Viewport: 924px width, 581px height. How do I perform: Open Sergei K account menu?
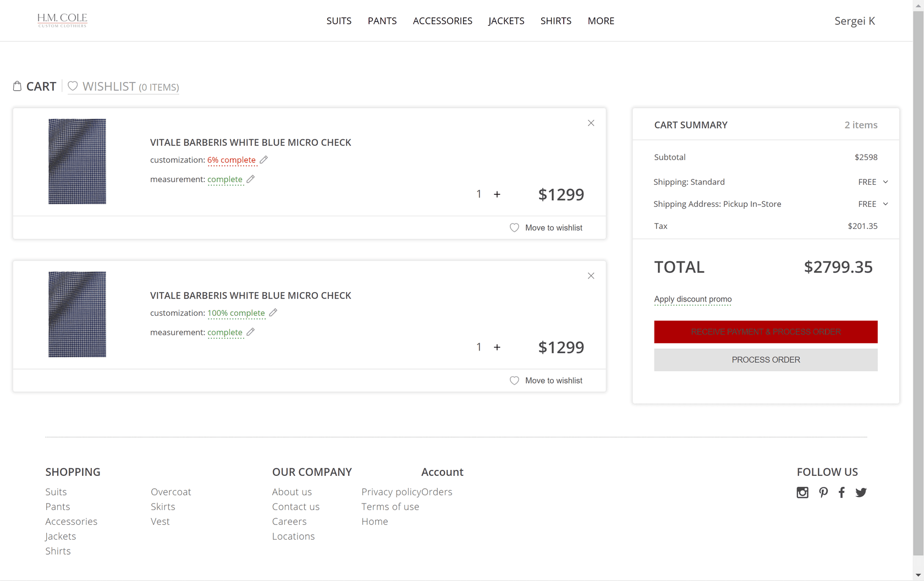pos(855,21)
